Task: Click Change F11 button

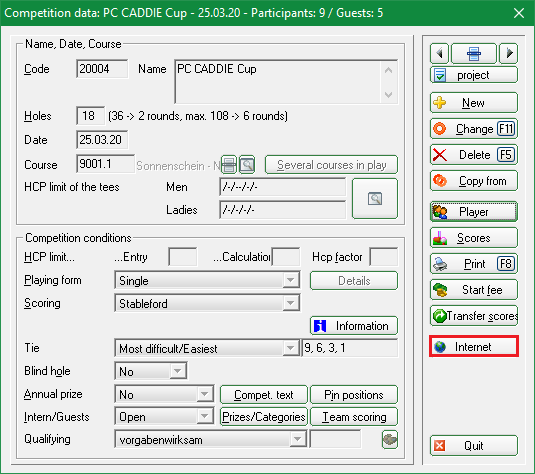Action: pyautogui.click(x=474, y=129)
